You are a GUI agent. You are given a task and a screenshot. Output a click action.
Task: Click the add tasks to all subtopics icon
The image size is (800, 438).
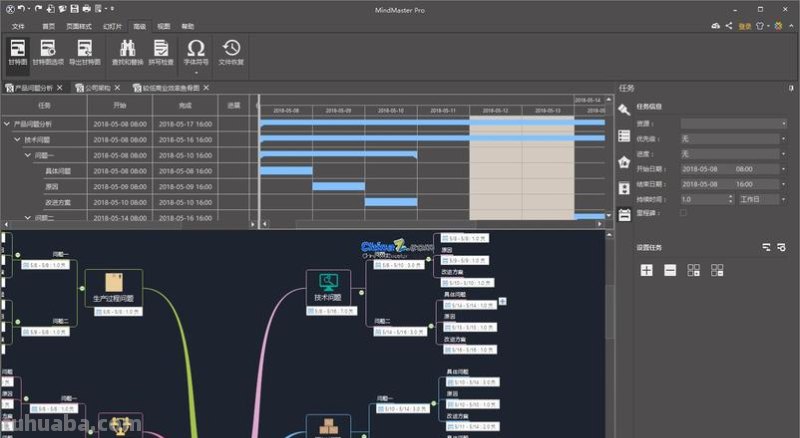point(693,270)
